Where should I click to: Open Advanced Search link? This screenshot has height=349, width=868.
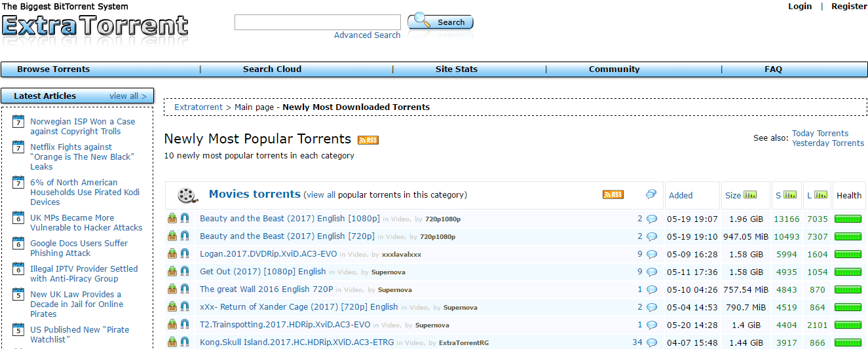coord(367,35)
